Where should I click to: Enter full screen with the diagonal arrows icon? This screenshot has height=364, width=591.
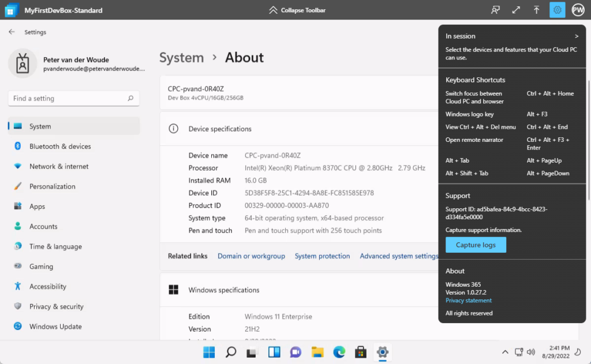tap(516, 10)
